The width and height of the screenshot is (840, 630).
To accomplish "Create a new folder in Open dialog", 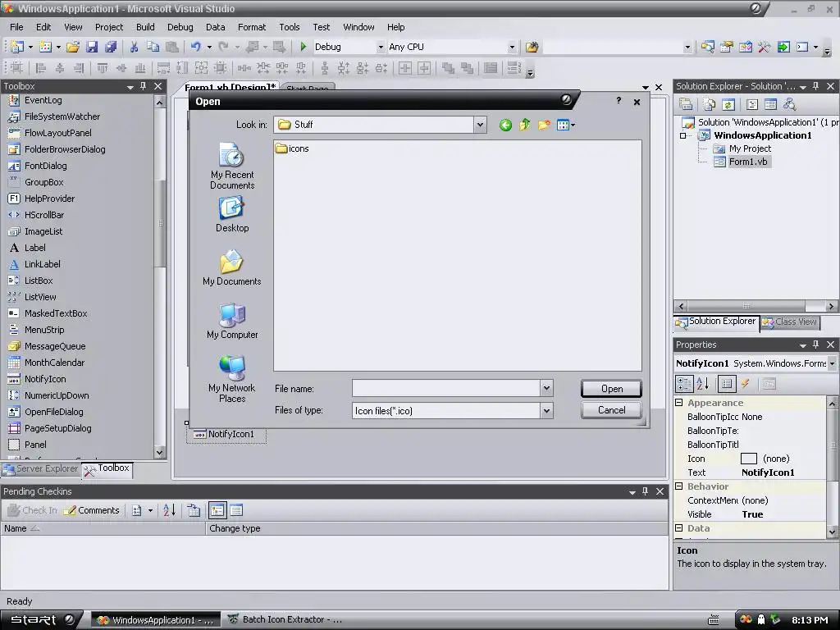I will coord(544,126).
